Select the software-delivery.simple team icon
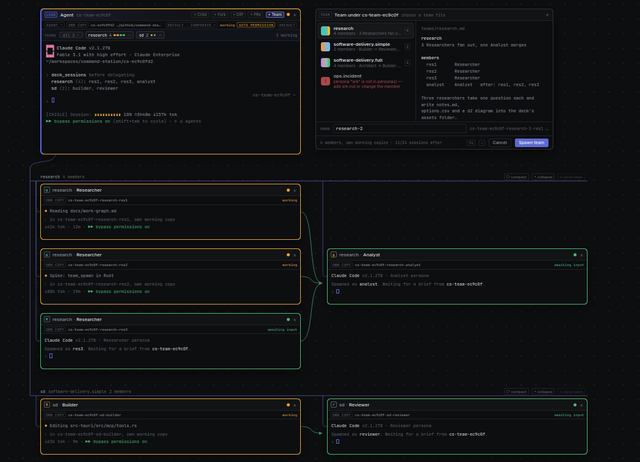640x462 pixels. pos(325,47)
